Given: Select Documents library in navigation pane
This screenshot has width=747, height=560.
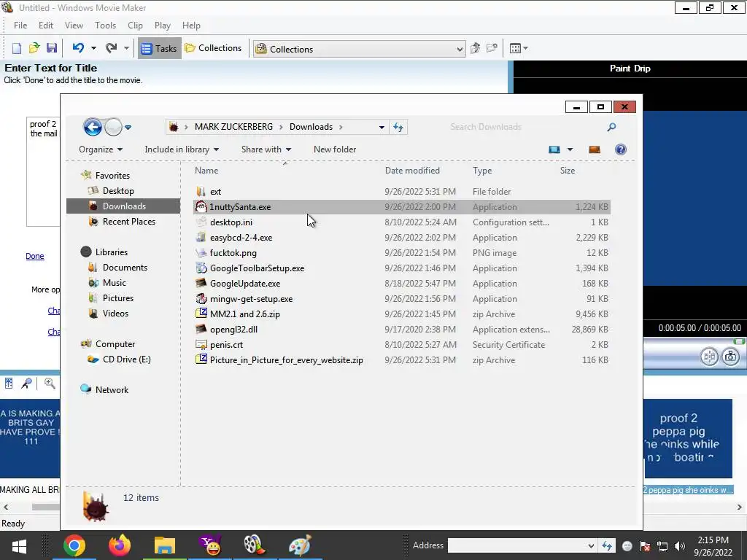Looking at the screenshot, I should [x=125, y=268].
